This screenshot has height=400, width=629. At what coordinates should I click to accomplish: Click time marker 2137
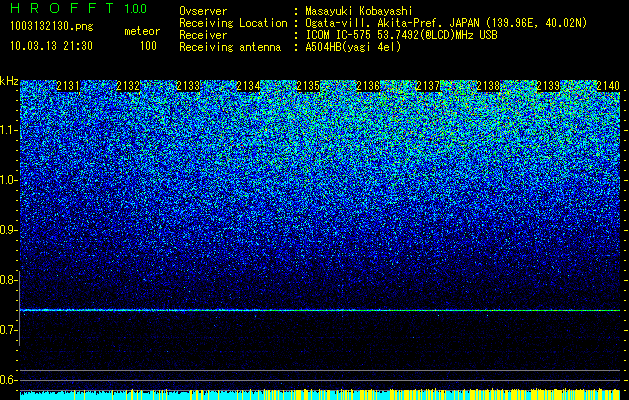428,86
